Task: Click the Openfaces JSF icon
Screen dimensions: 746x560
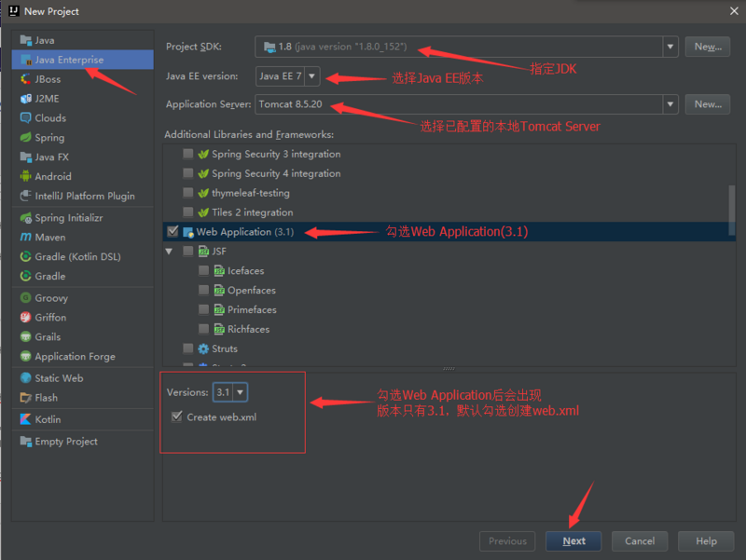Action: (x=219, y=291)
